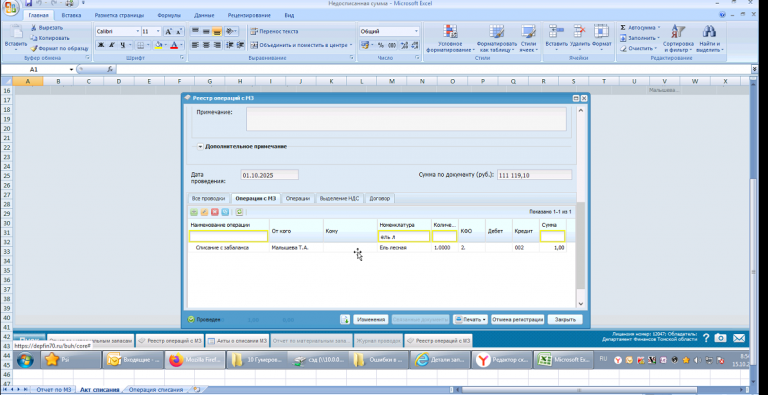
Task: Open the Windows Start button
Action: pos(25,360)
